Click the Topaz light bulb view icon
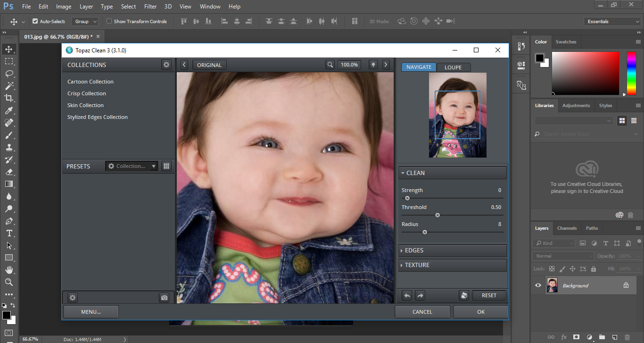Screen dimensions: 644x343 pyautogui.click(x=373, y=65)
